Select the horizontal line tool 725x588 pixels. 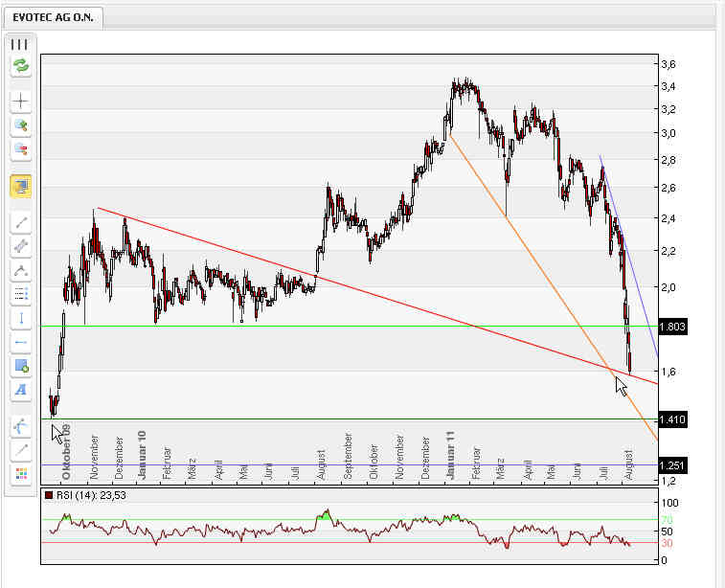[20, 342]
